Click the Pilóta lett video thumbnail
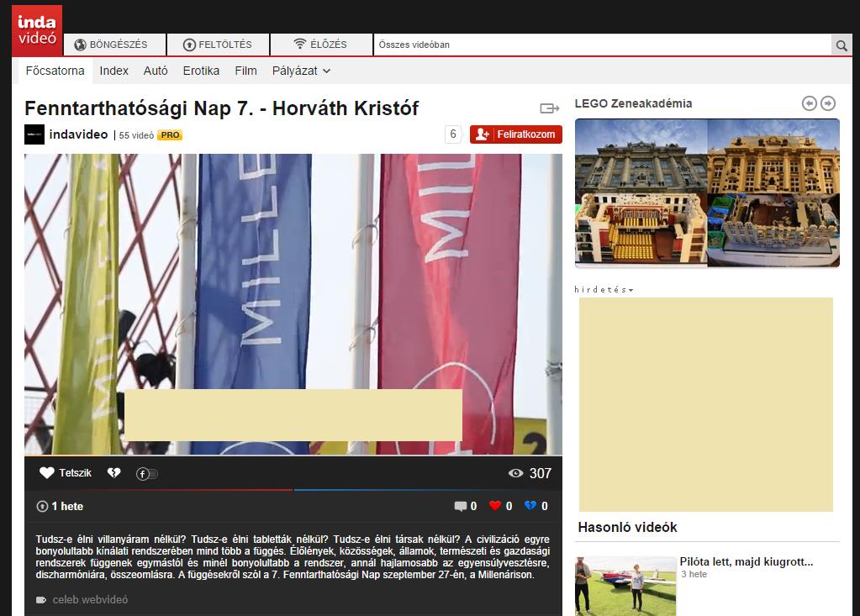 625,586
